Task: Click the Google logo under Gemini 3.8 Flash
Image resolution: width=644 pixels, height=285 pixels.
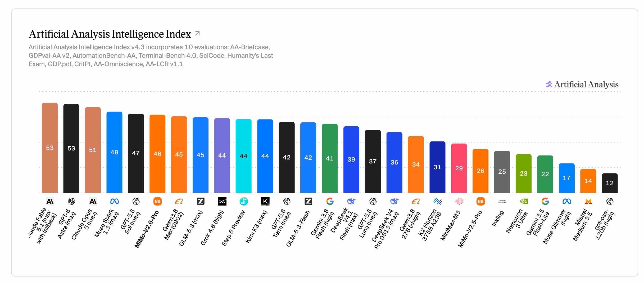Action: point(330,202)
